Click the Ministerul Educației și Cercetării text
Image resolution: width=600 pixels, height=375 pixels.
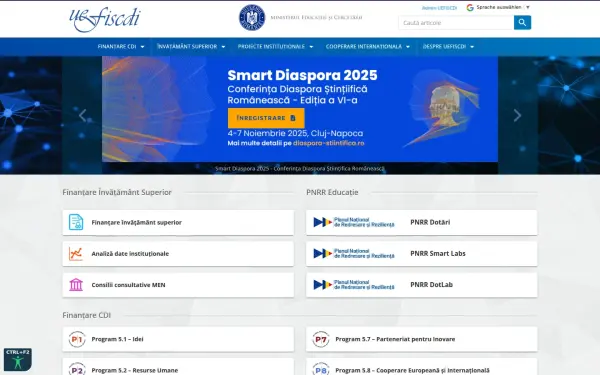316,18
